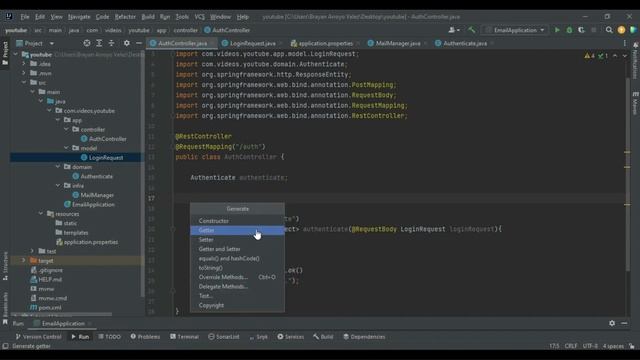Click Run with Coverage icon

[581, 30]
